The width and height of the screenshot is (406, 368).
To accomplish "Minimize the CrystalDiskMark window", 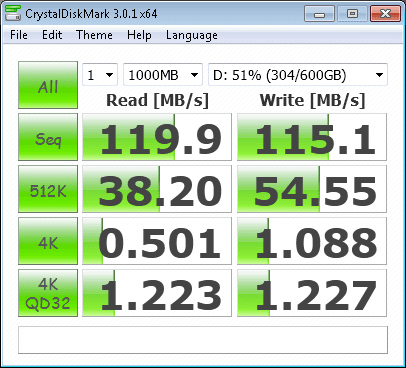I will click(x=319, y=14).
